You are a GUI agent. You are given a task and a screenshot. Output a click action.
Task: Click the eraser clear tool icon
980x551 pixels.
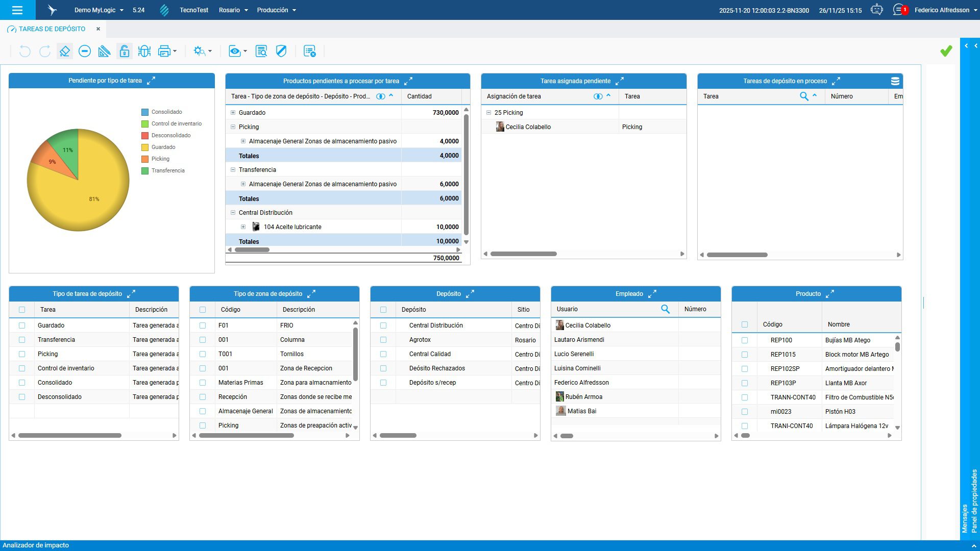tap(64, 51)
